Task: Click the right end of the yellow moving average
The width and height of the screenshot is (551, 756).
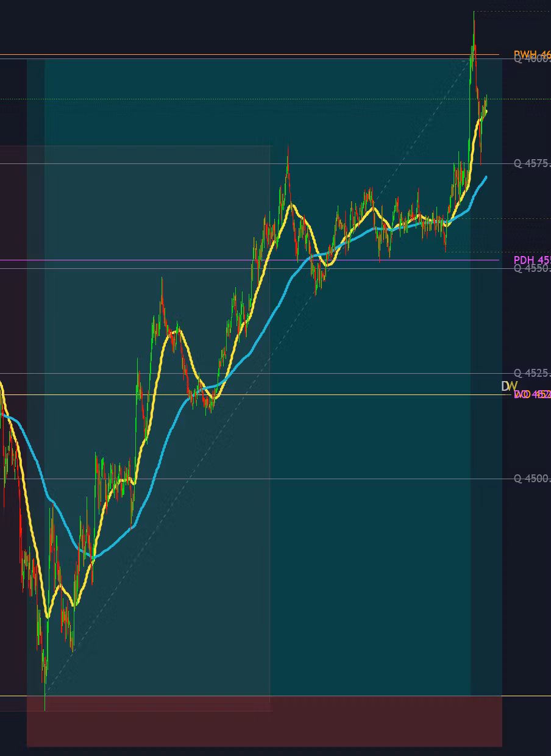Action: click(x=486, y=110)
